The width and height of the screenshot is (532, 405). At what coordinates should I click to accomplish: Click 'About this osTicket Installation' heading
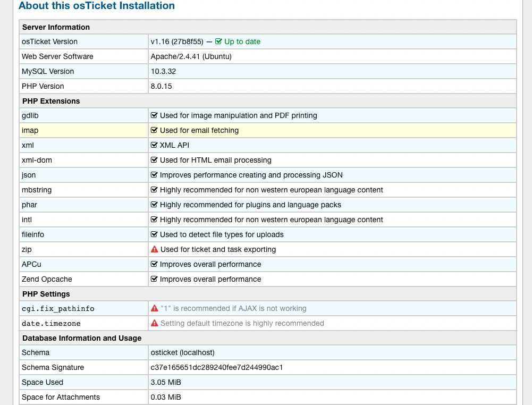(x=97, y=5)
